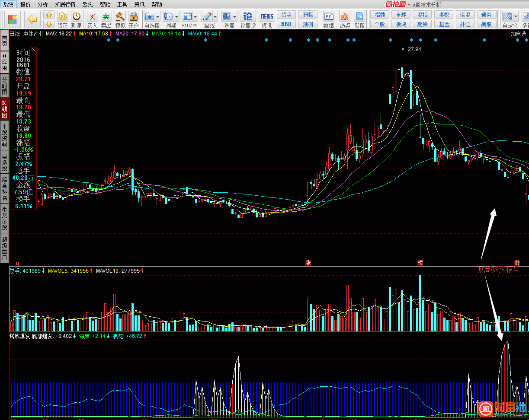The image size is (529, 420).
Task: Open 模拟 gavel simulation icon
Action: pos(120,16)
